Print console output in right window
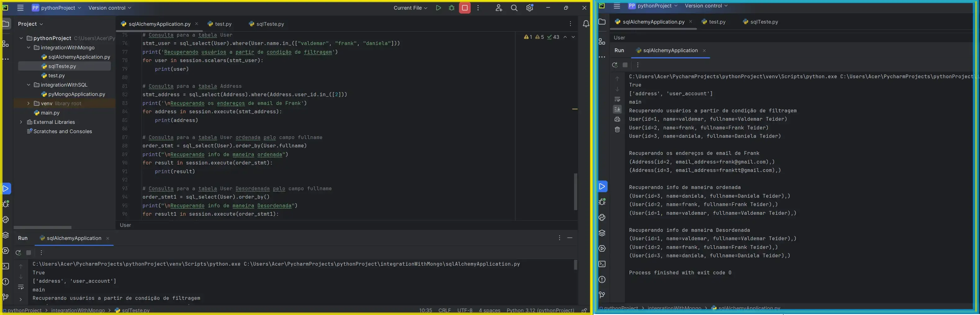Viewport: 980px width, 315px height. pyautogui.click(x=617, y=119)
